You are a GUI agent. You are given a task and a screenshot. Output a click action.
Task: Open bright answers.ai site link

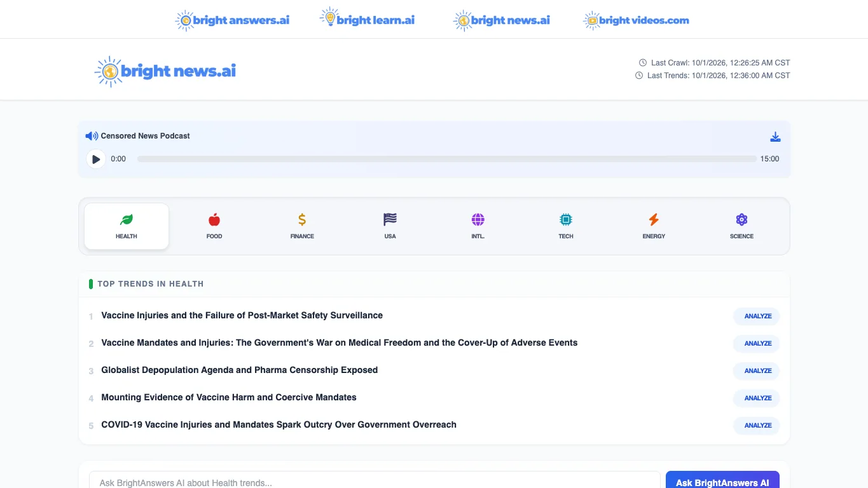232,20
